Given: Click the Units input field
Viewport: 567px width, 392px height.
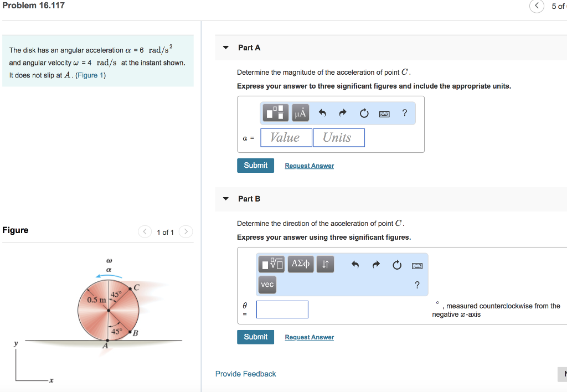Looking at the screenshot, I should pos(338,138).
